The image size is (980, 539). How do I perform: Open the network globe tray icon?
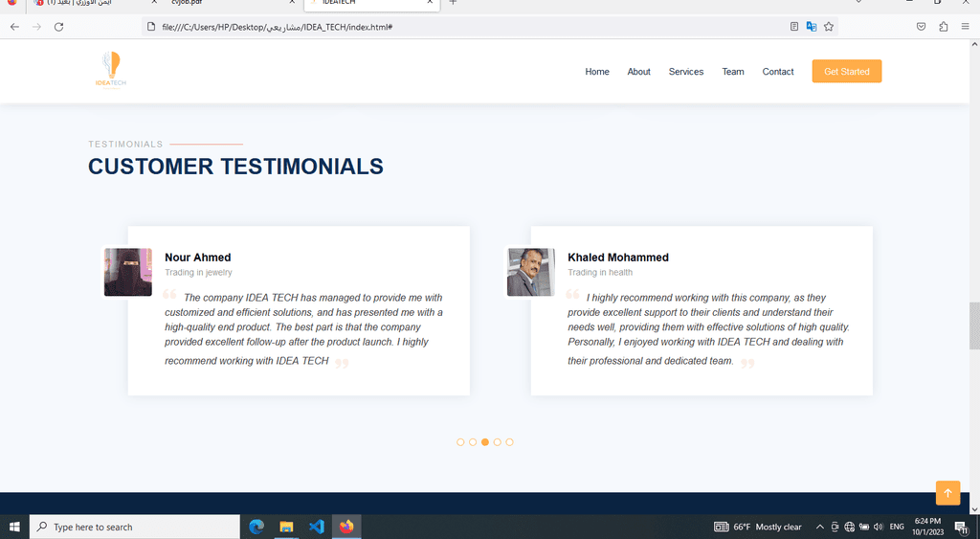pos(850,528)
